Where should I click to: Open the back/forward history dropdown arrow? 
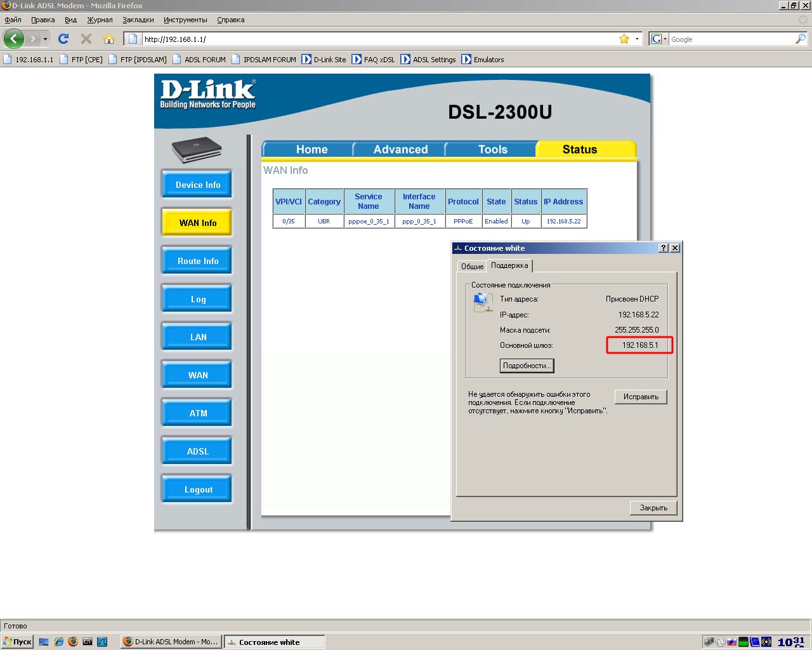45,39
